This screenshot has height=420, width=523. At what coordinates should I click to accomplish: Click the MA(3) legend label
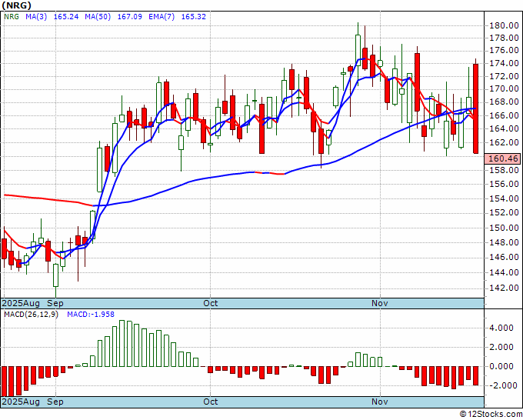click(x=36, y=16)
